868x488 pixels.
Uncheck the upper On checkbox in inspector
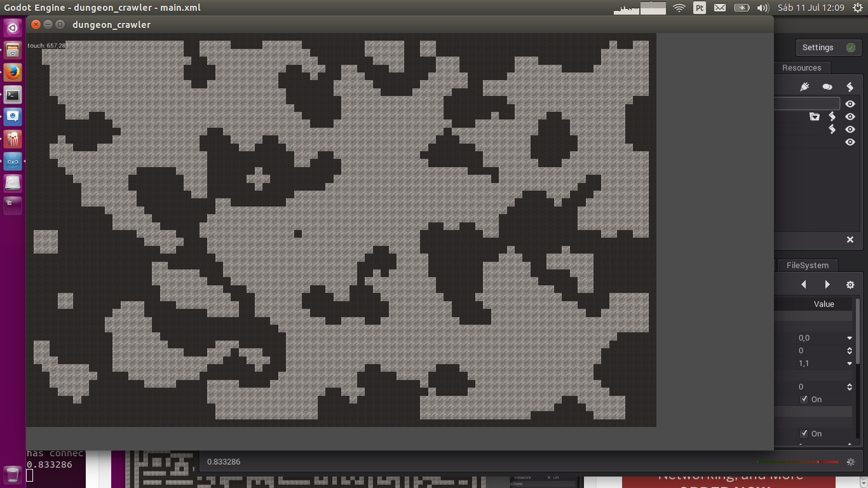[x=804, y=399]
